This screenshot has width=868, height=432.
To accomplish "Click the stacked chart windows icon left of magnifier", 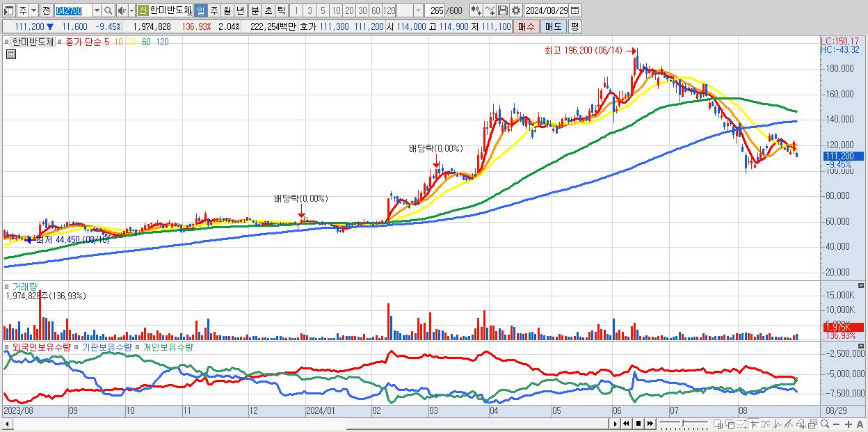I will 813,423.
